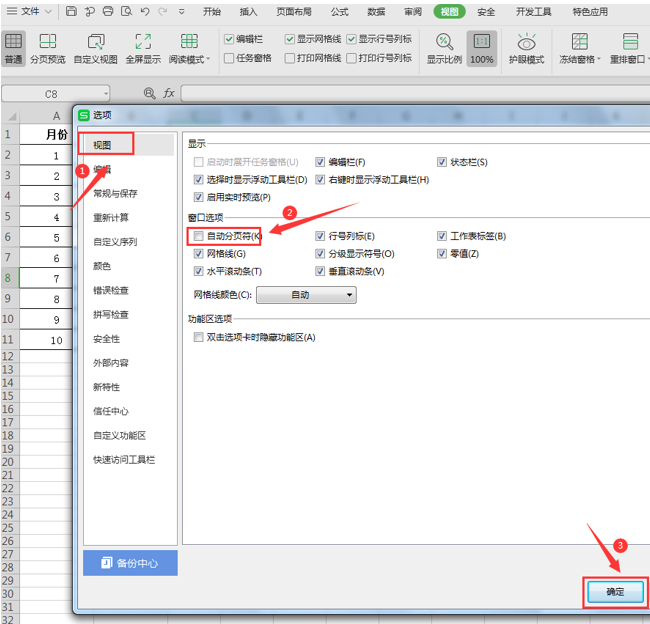Screen dimensions: 650x624
Task: Click the 冻结窗格 freeze panes icon
Action: point(580,41)
